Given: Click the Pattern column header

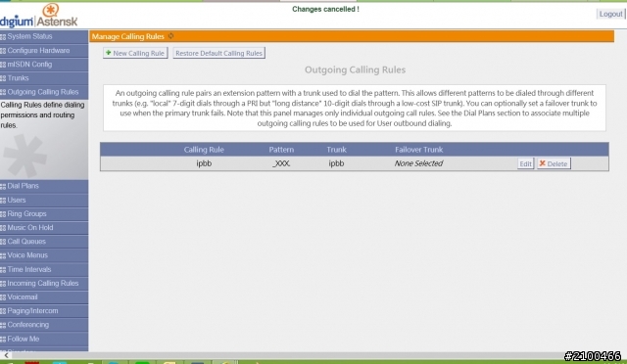Looking at the screenshot, I should (281, 150).
